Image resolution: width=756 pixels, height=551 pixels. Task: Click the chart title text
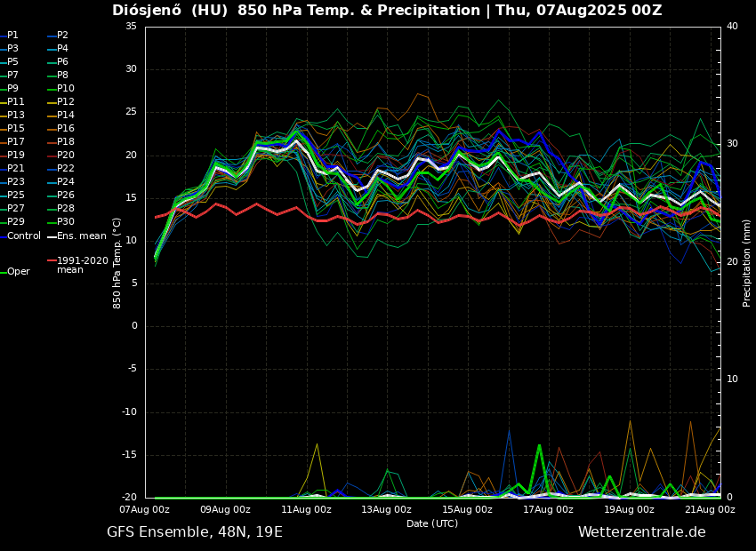click(387, 11)
